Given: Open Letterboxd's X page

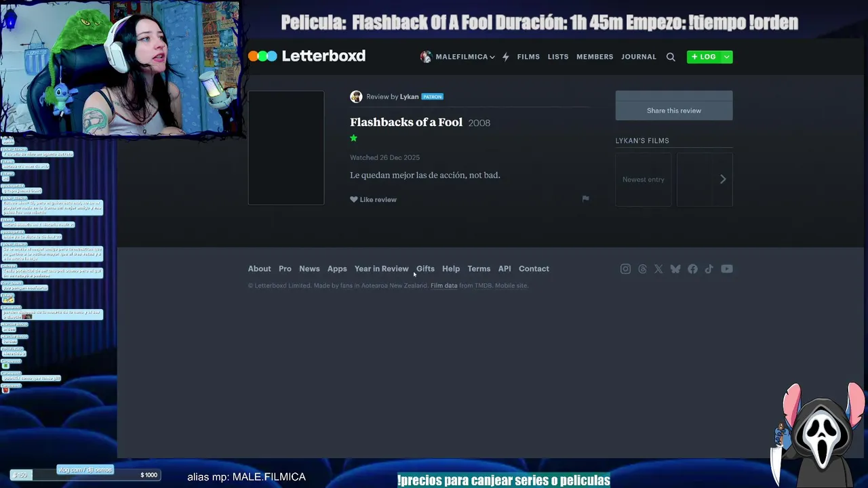Looking at the screenshot, I should (x=658, y=269).
